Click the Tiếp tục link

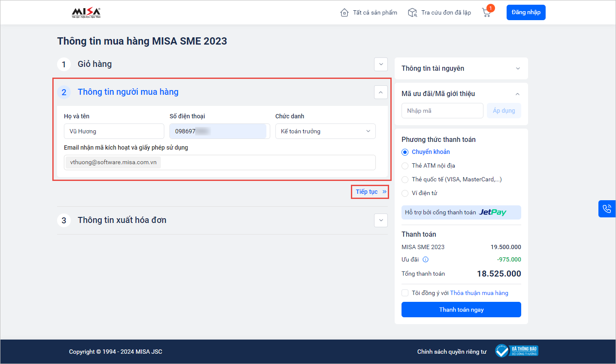[x=370, y=192]
